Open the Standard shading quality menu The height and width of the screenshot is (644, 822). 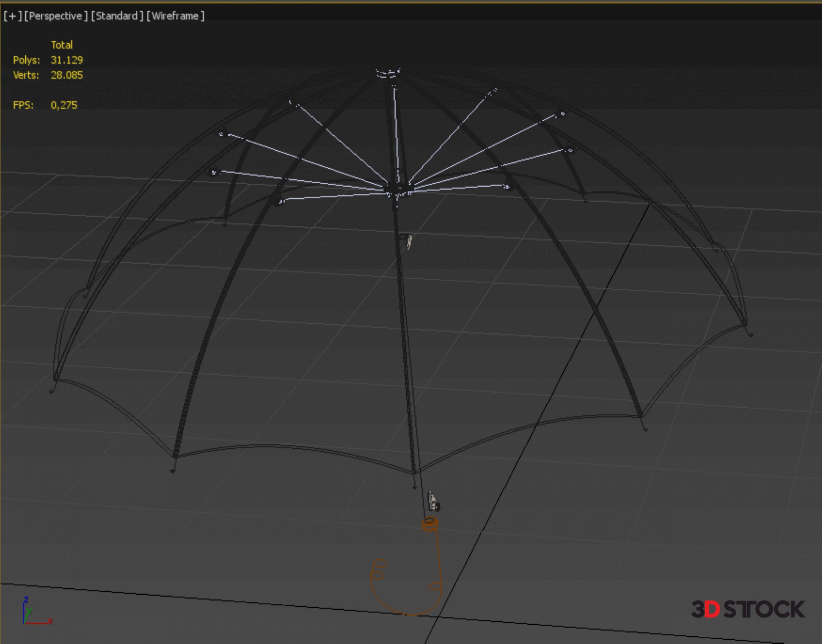(x=116, y=16)
